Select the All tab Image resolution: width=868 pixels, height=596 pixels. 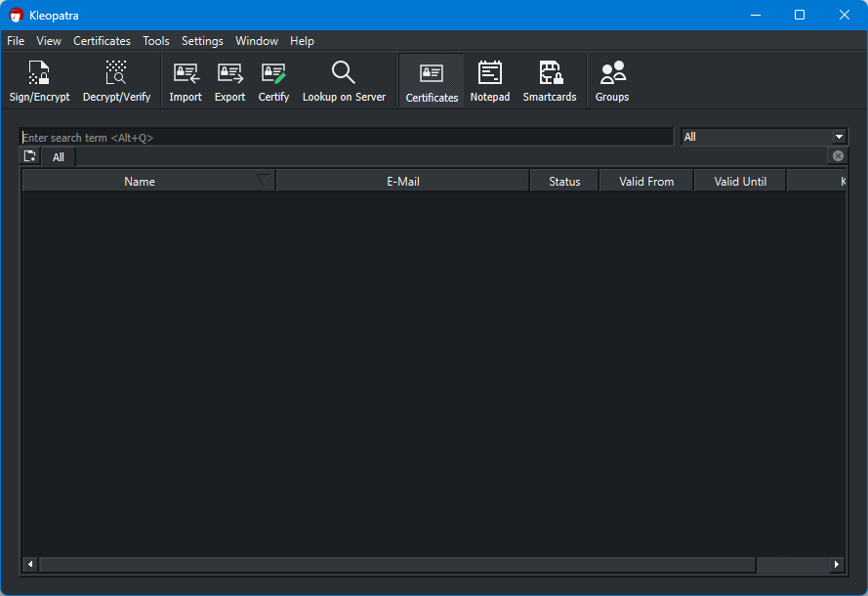[59, 157]
